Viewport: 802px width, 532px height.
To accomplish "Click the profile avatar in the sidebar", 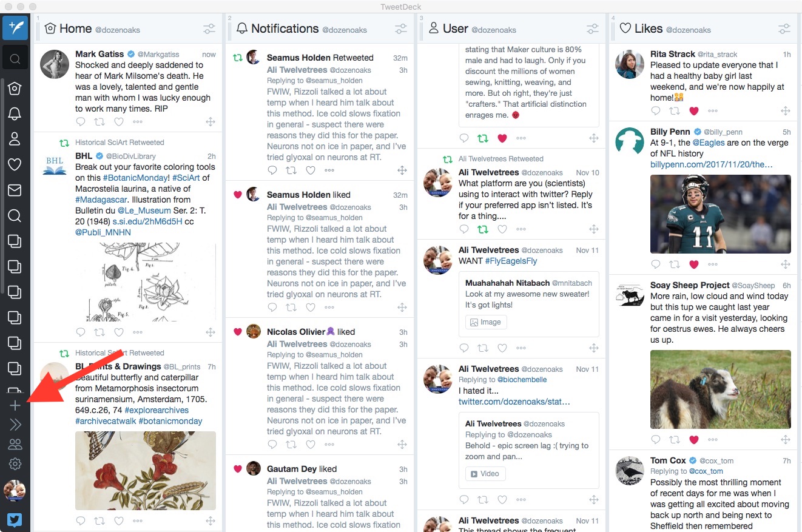I will pos(15,490).
